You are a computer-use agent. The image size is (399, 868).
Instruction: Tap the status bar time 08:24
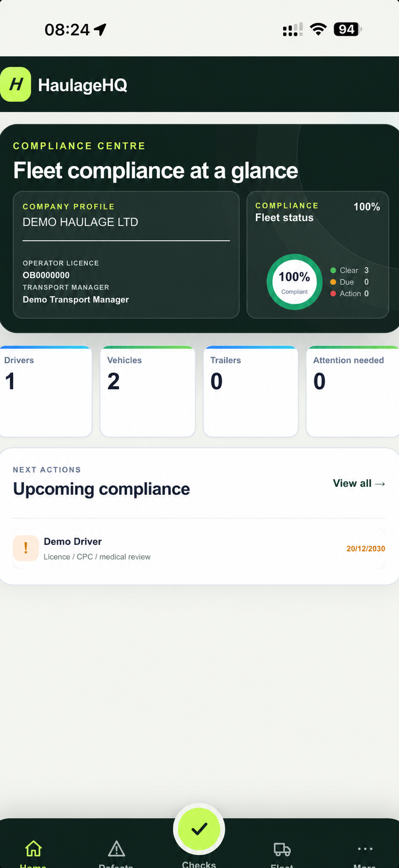click(x=67, y=30)
